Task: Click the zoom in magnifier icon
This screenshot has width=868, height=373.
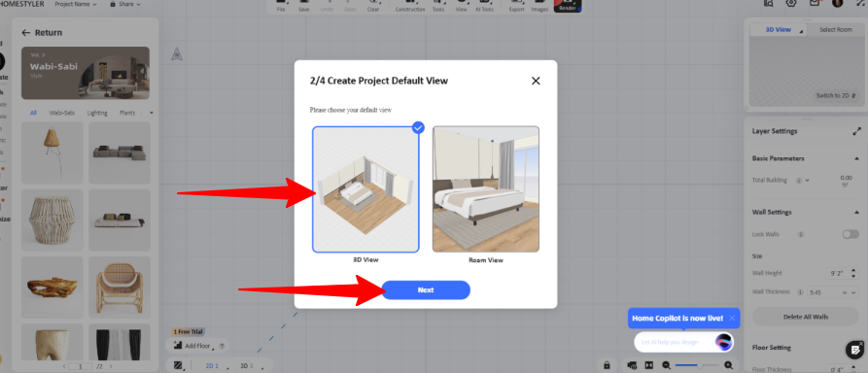Action: [x=728, y=365]
